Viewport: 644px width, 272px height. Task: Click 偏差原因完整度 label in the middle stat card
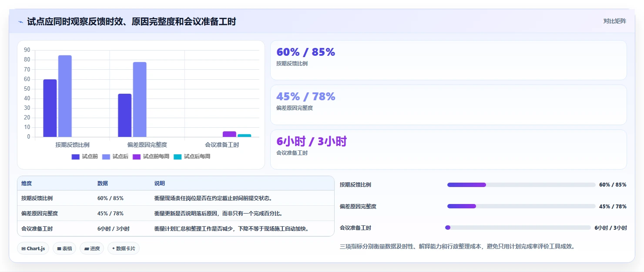click(295, 108)
